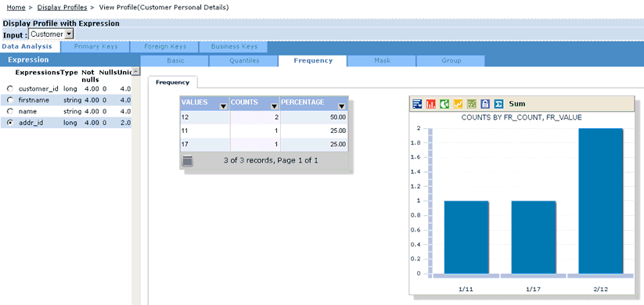The width and height of the screenshot is (644, 305).
Task: Select the firstname radio button
Action: [x=10, y=100]
